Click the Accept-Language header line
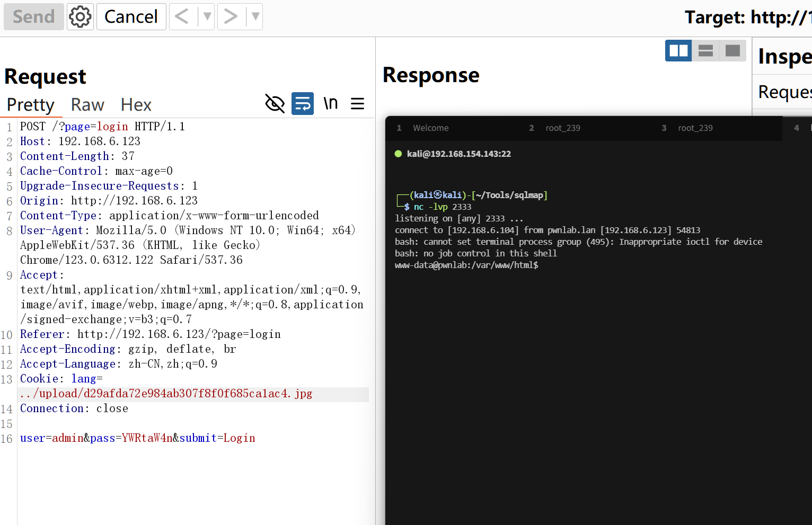Image resolution: width=812 pixels, height=525 pixels. [x=118, y=364]
